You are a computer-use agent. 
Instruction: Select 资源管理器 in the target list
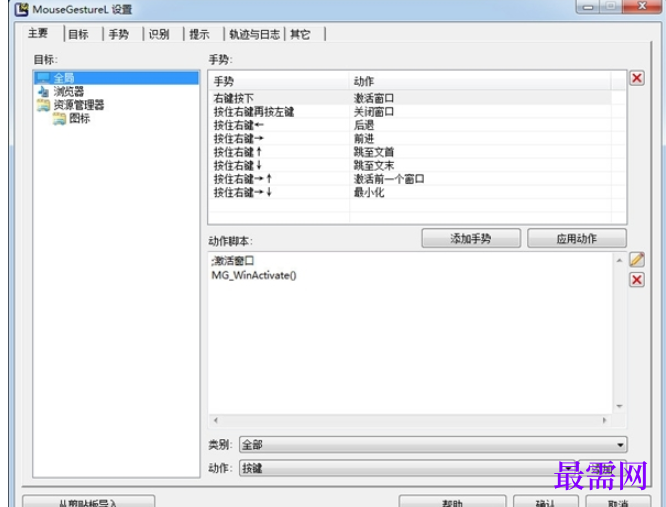[79, 105]
